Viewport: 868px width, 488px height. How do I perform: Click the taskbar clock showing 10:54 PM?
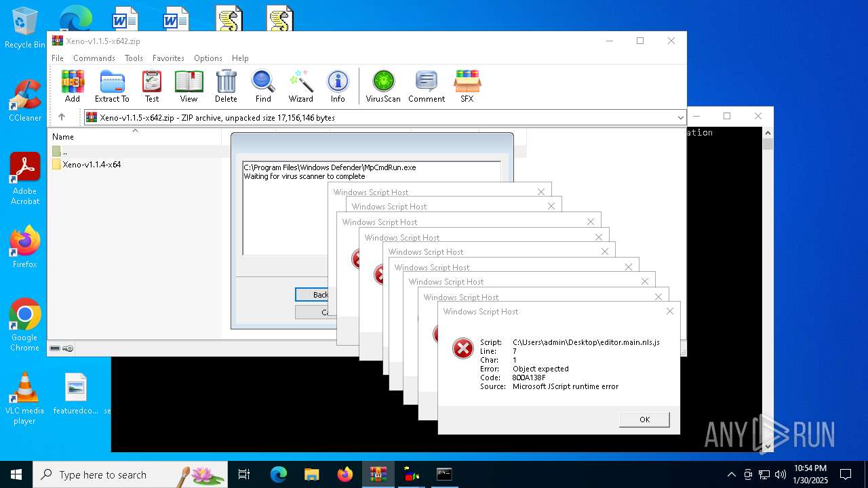click(810, 474)
